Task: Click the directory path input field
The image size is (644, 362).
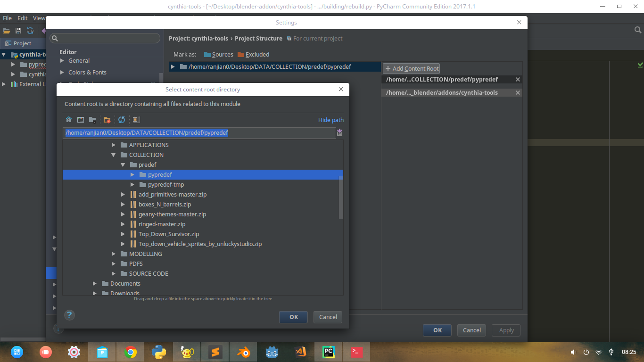Action: click(199, 133)
